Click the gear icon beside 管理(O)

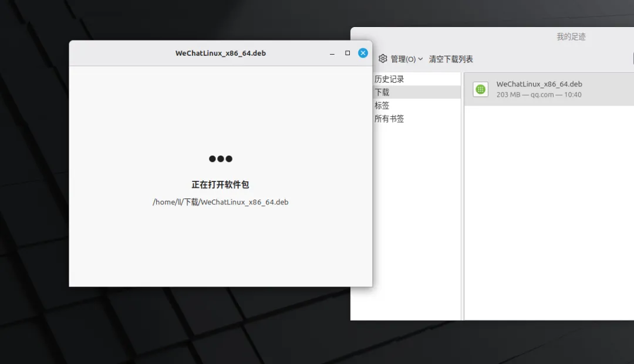pos(383,59)
